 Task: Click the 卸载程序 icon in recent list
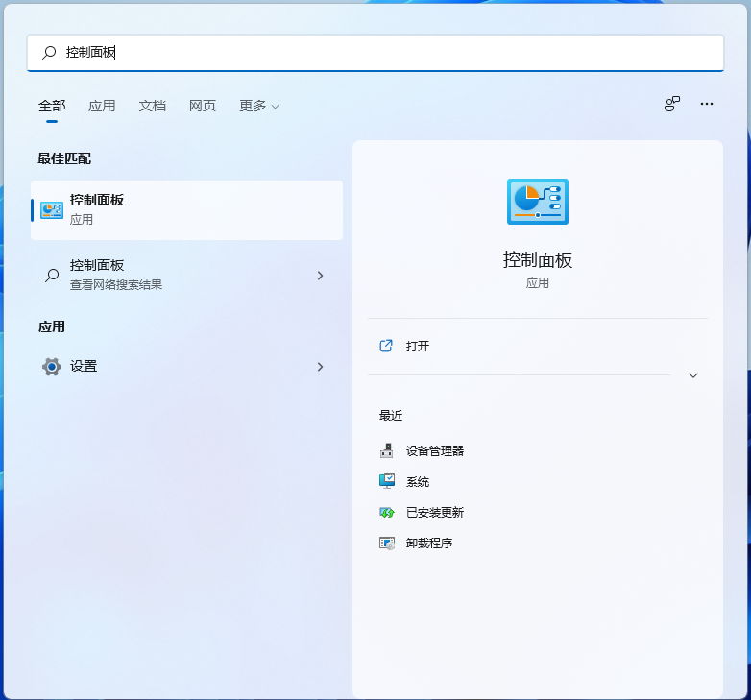click(x=387, y=543)
